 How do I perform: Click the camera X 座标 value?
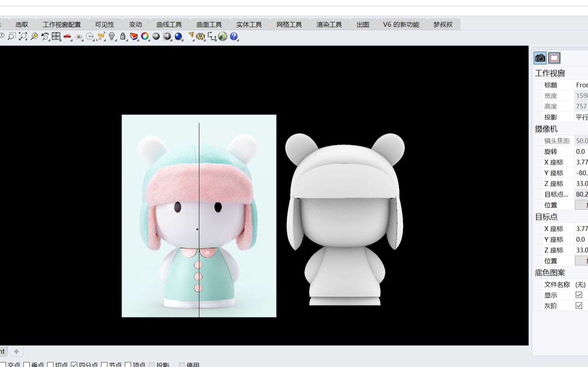point(581,162)
